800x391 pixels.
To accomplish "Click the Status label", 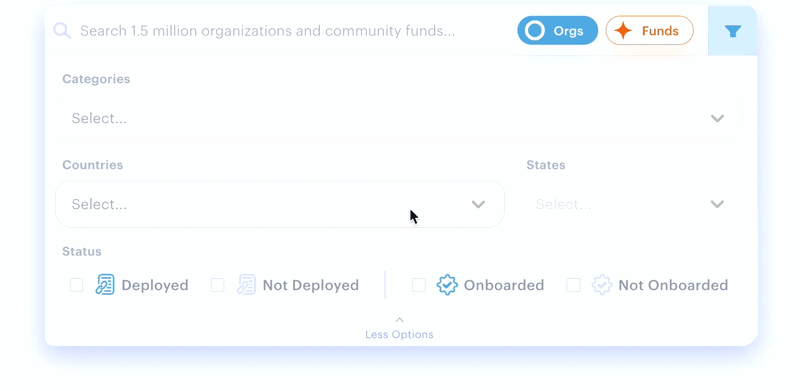I will tap(82, 251).
